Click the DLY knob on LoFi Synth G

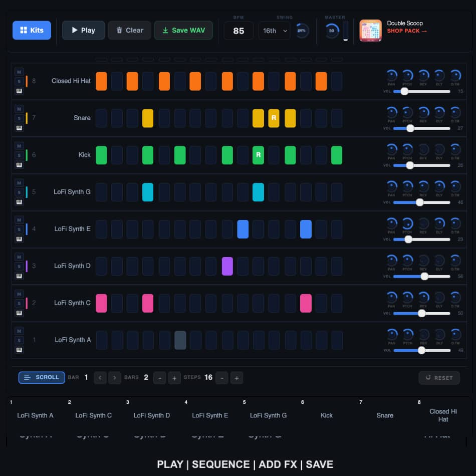[x=439, y=186]
